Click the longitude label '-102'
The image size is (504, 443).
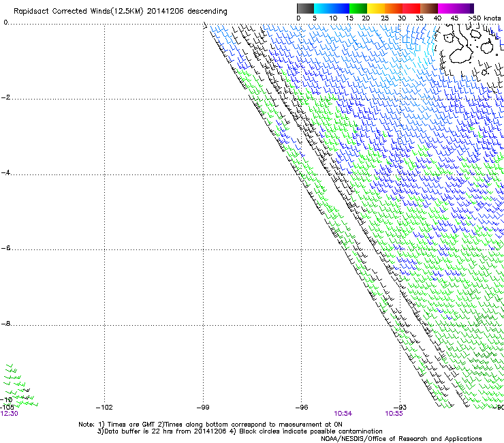pyautogui.click(x=104, y=408)
